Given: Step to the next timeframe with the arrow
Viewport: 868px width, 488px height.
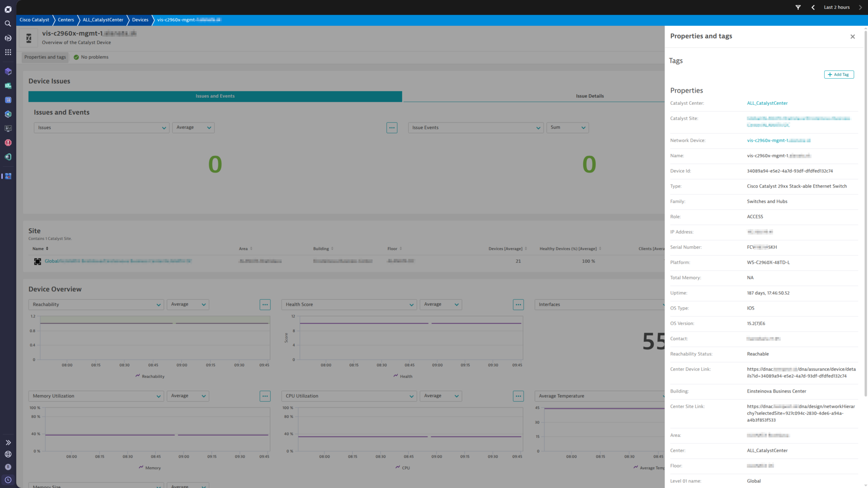Looking at the screenshot, I should pos(860,7).
